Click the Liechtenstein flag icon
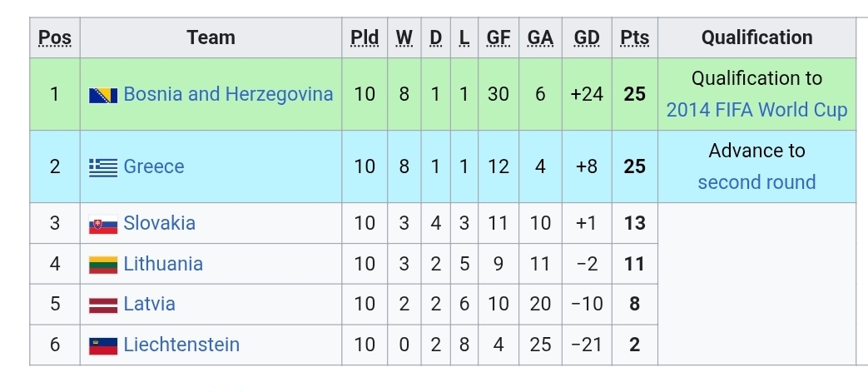This screenshot has width=868, height=392. pyautogui.click(x=103, y=345)
